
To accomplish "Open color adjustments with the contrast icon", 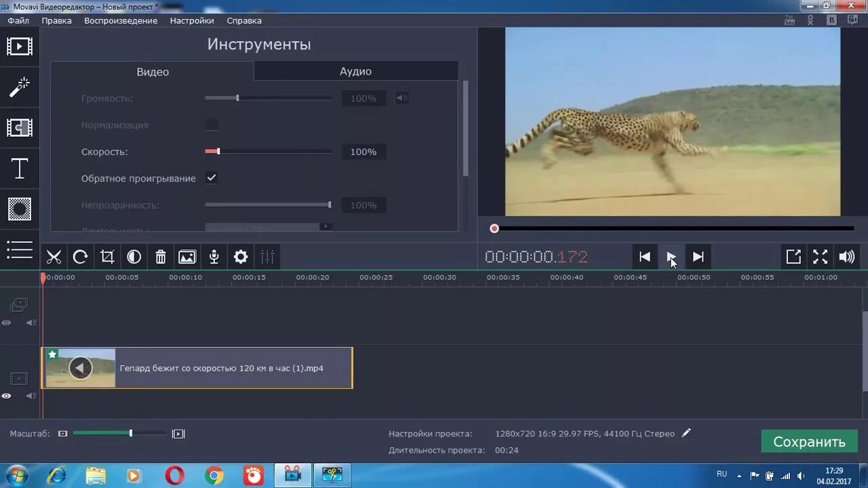I will pyautogui.click(x=134, y=256).
